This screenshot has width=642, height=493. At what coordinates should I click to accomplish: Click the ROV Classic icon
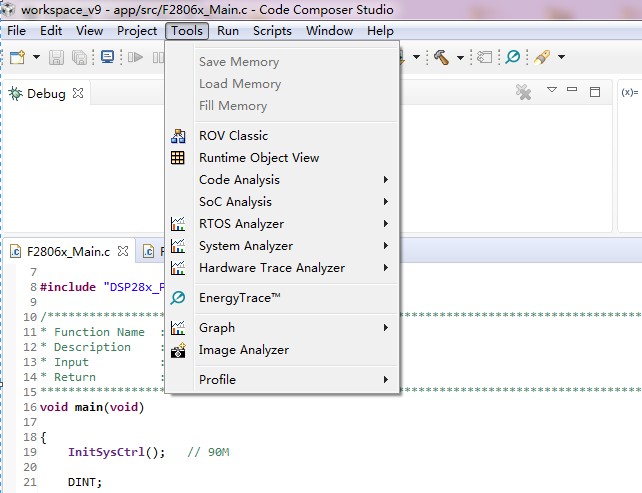point(178,136)
